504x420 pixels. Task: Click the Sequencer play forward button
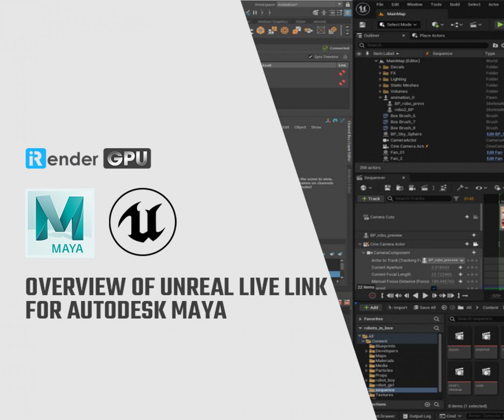425,296
